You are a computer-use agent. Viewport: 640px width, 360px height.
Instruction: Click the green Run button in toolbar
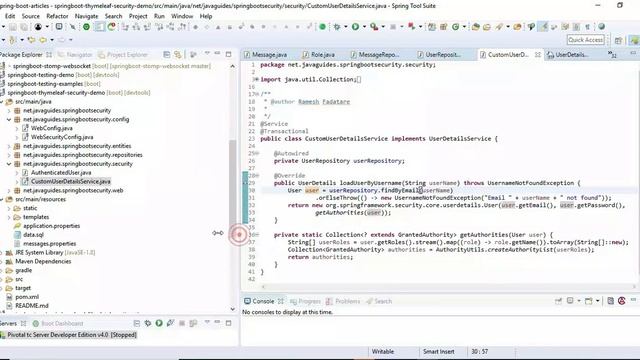(x=355, y=27)
